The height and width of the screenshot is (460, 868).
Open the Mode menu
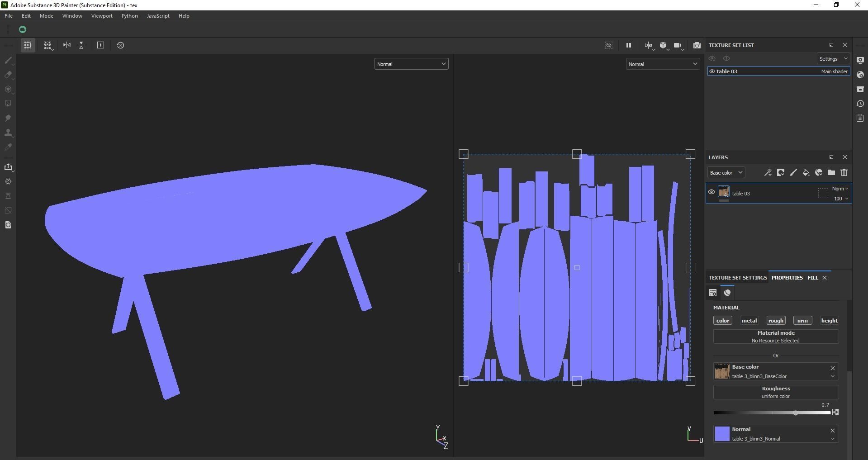[47, 16]
